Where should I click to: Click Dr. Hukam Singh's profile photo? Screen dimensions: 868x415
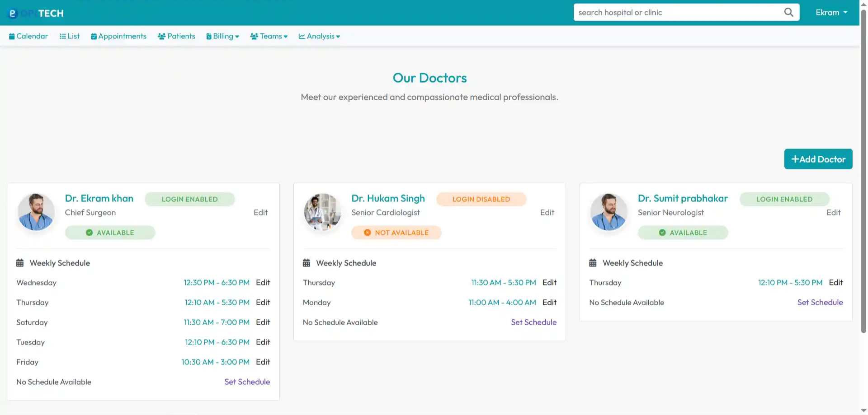(322, 212)
